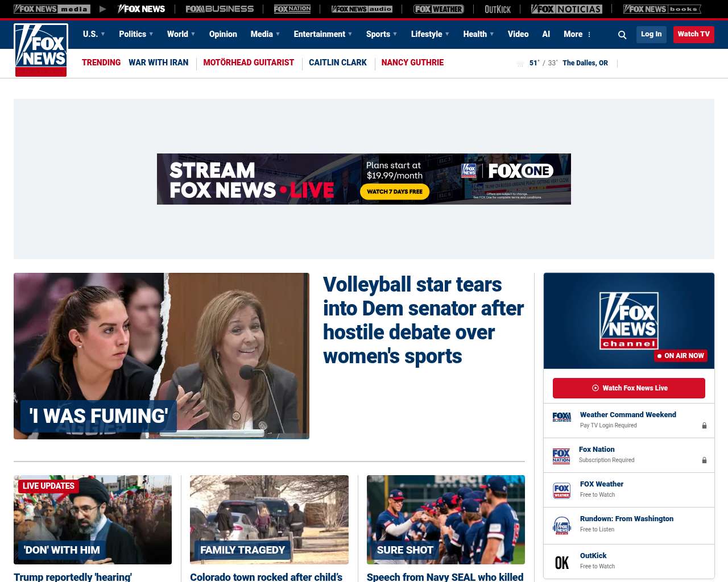This screenshot has height=582, width=728.
Task: Click the Fox News Audio logo
Action: [x=362, y=9]
